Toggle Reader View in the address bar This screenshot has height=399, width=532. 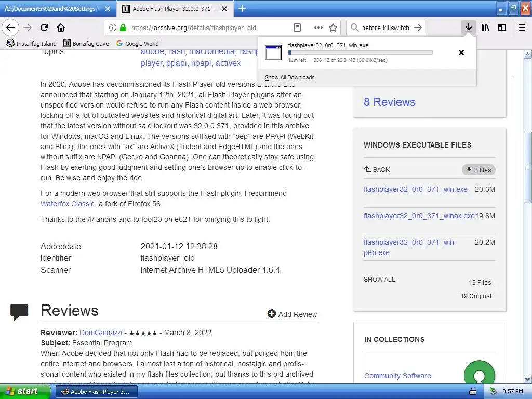tap(297, 28)
